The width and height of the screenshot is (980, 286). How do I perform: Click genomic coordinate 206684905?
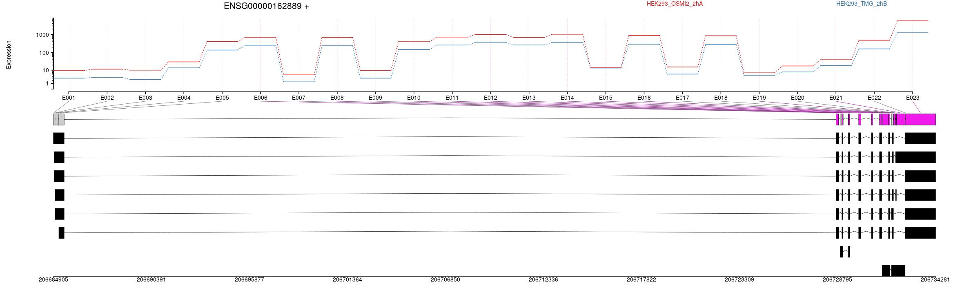[x=53, y=280]
